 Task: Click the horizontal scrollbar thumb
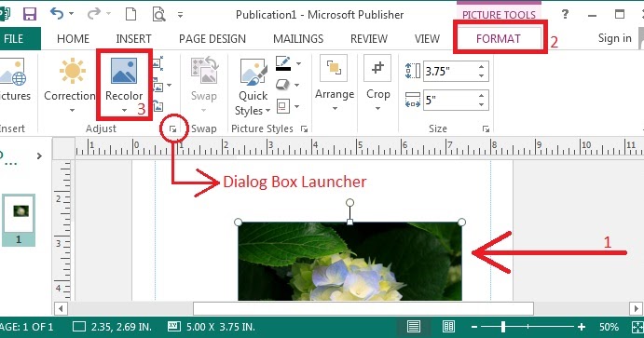[363, 308]
